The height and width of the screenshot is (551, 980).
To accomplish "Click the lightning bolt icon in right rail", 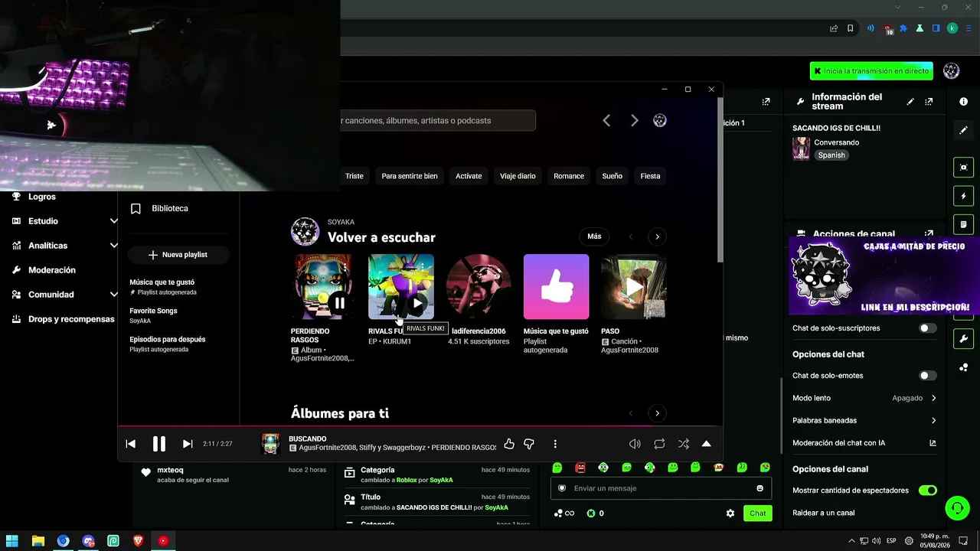I will click(963, 196).
